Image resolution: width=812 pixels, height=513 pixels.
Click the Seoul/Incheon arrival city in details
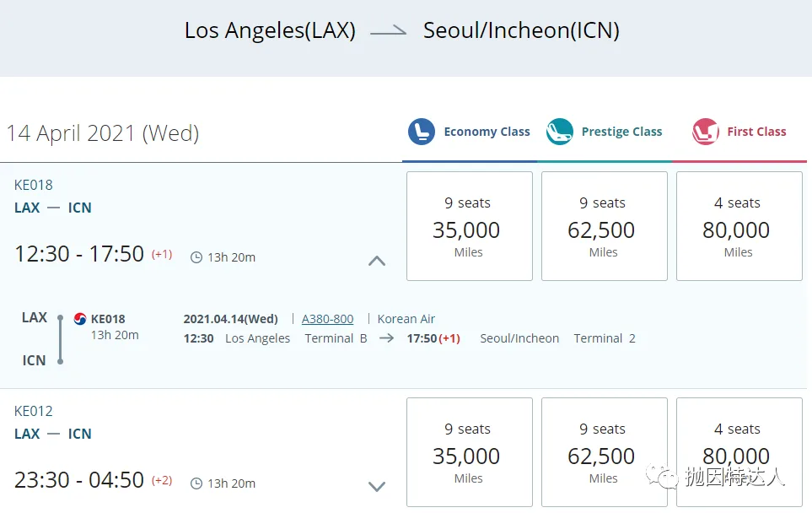tap(519, 338)
